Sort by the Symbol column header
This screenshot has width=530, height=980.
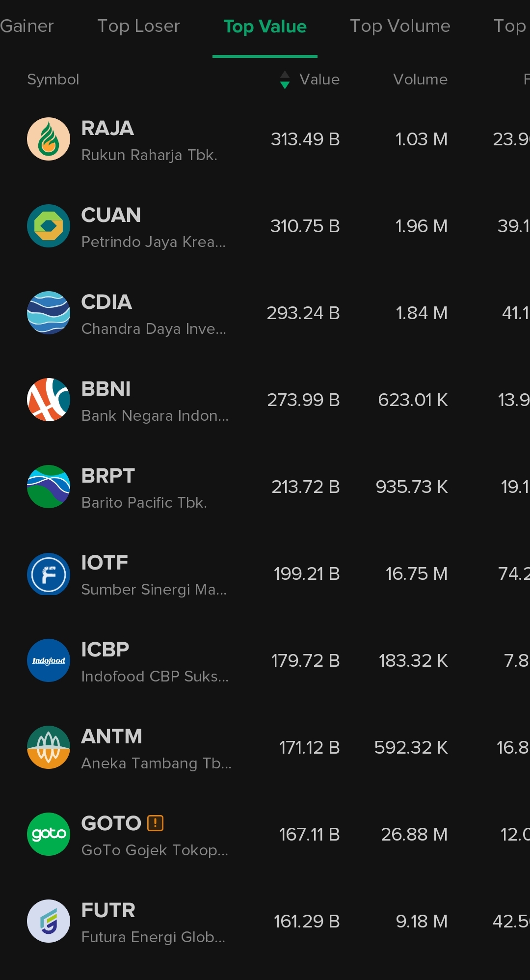pos(53,80)
